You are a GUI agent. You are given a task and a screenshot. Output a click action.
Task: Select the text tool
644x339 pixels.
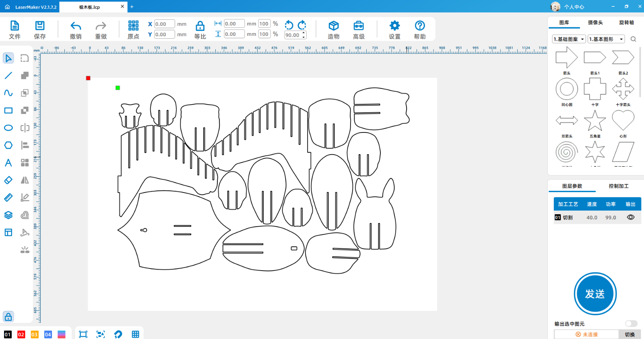point(8,163)
